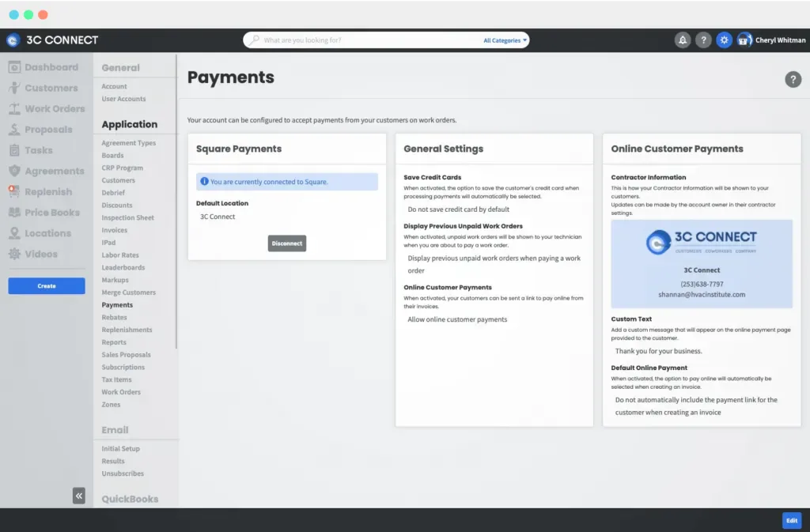Open Tax Items settings
This screenshot has width=810, height=532.
(116, 379)
